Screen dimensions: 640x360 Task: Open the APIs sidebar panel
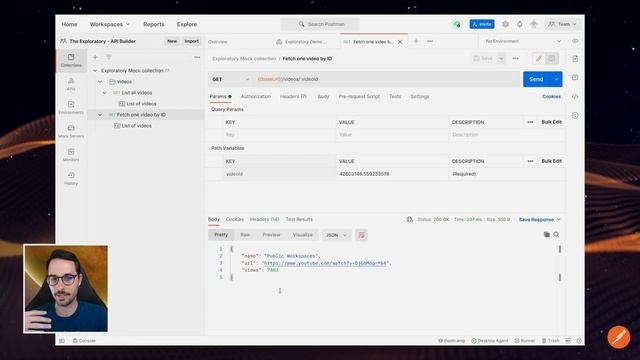coord(71,84)
